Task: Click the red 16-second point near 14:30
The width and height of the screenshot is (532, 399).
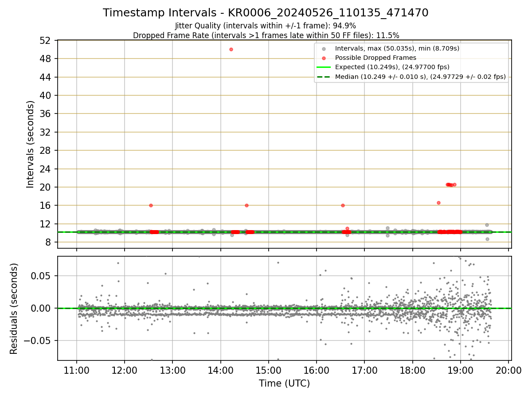Action: pos(246,205)
